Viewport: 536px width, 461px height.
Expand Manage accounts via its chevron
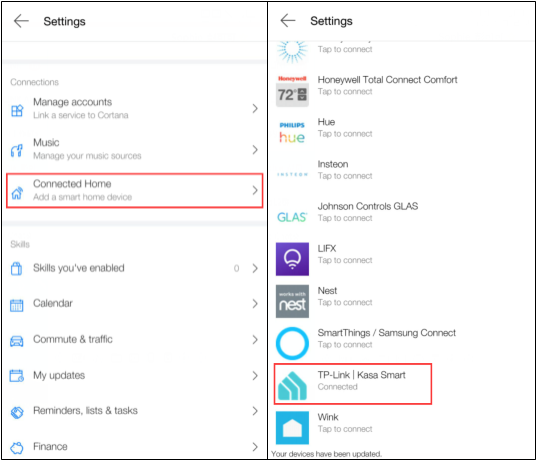point(255,109)
